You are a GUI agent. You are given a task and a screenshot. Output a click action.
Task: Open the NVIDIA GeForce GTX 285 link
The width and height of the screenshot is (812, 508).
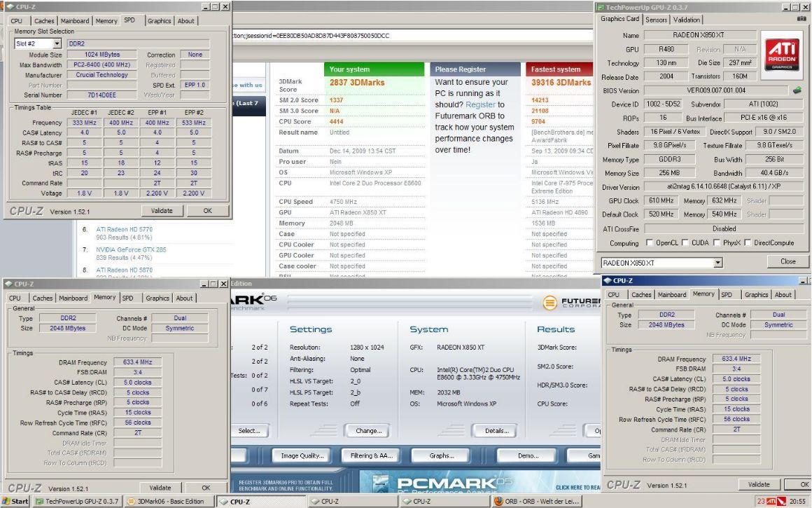(x=131, y=249)
